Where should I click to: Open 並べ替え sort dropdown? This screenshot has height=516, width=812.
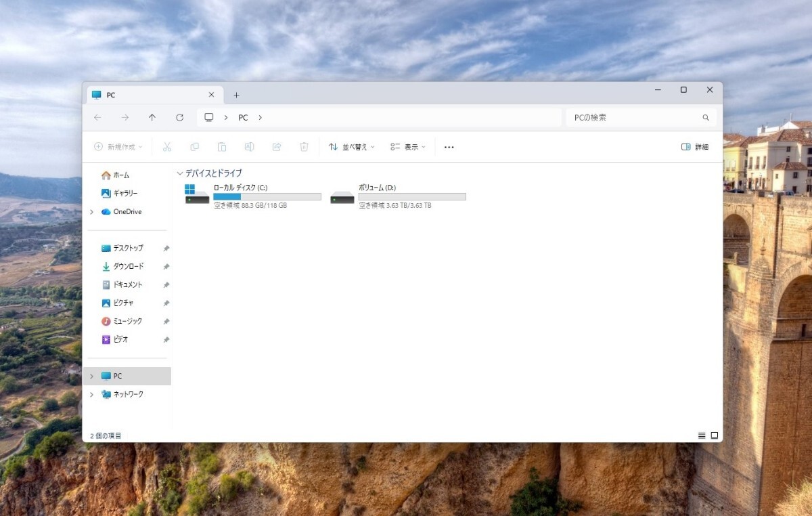(x=351, y=147)
